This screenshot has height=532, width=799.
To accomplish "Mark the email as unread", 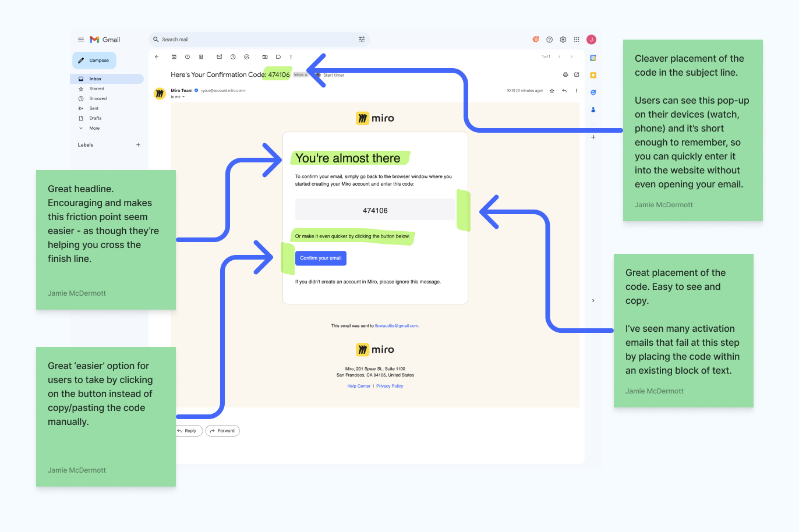I will point(219,56).
